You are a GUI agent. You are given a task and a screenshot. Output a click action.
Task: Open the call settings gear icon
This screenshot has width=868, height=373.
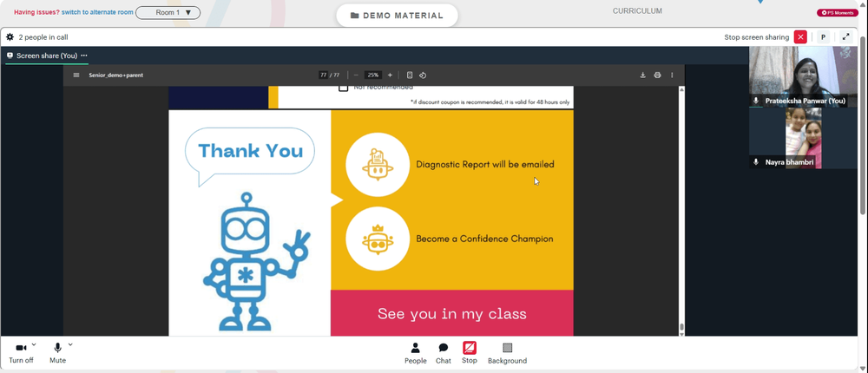(10, 37)
